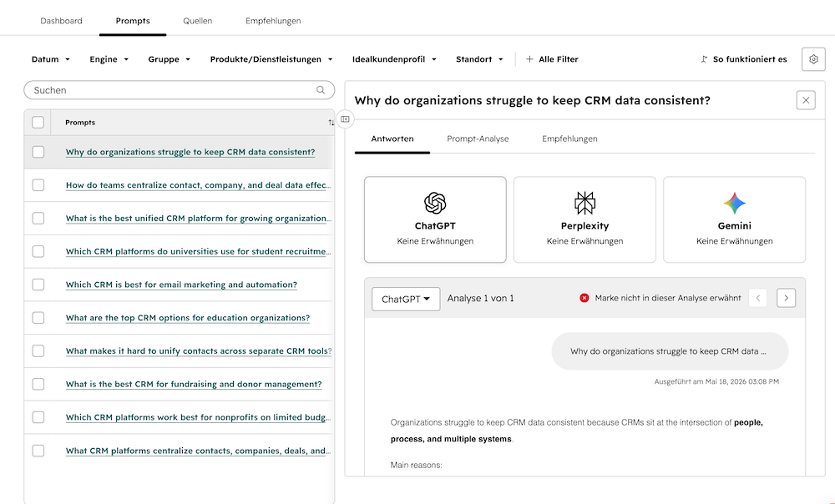Click the Prompts column sort icon
Image resolution: width=835 pixels, height=504 pixels.
pyautogui.click(x=331, y=123)
